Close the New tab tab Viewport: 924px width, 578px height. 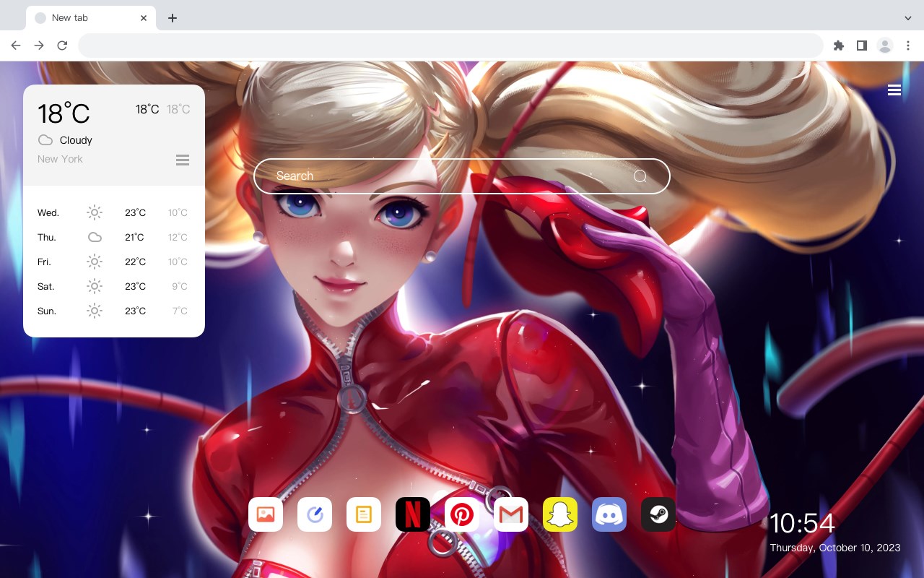[144, 18]
